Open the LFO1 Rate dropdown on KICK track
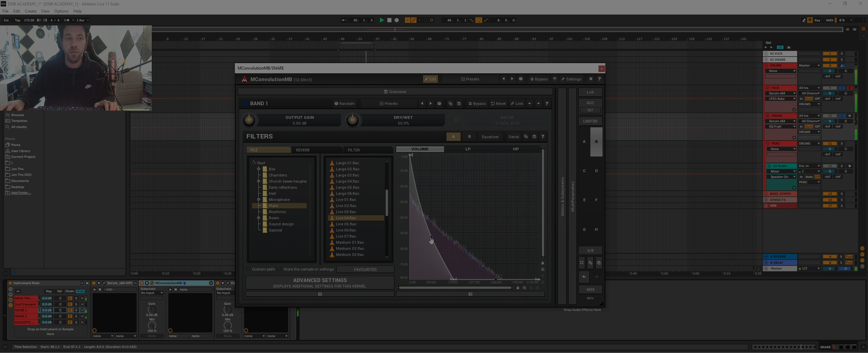 (x=781, y=99)
